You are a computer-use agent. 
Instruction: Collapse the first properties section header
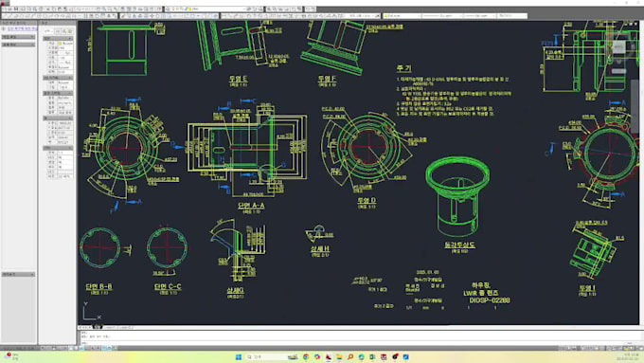click(x=58, y=38)
